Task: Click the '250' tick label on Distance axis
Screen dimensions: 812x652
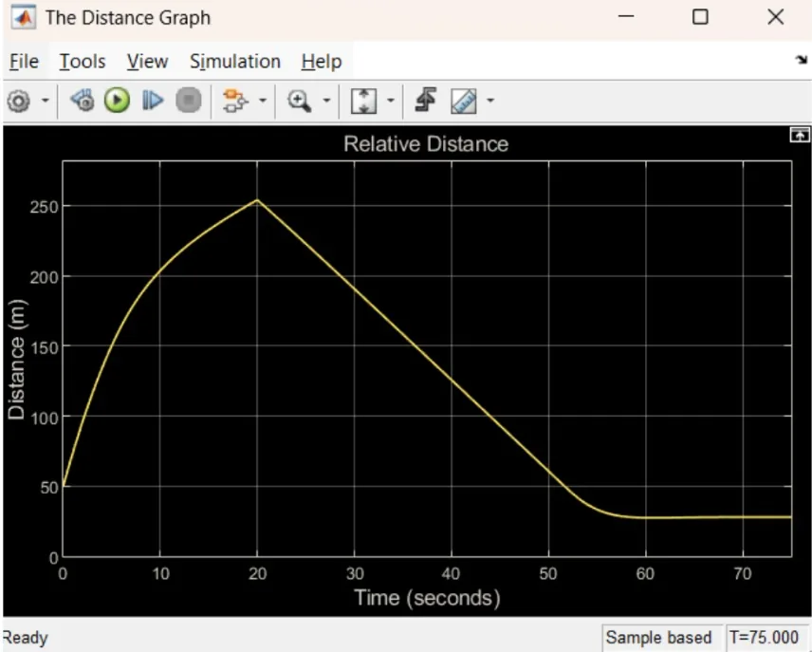Action: (44, 207)
